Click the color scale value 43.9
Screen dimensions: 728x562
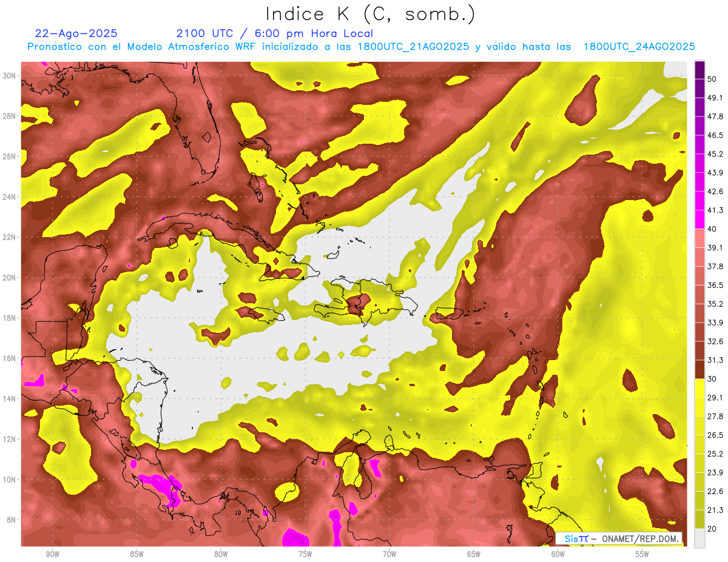pos(715,173)
